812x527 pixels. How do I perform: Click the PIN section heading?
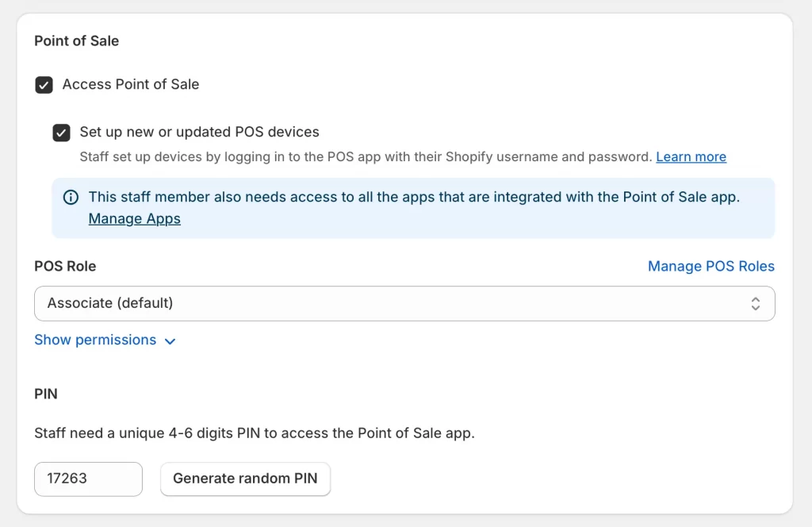(x=46, y=394)
